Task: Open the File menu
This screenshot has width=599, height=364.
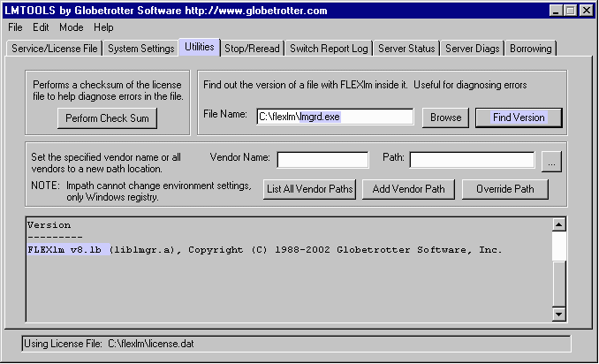Action: [15, 27]
